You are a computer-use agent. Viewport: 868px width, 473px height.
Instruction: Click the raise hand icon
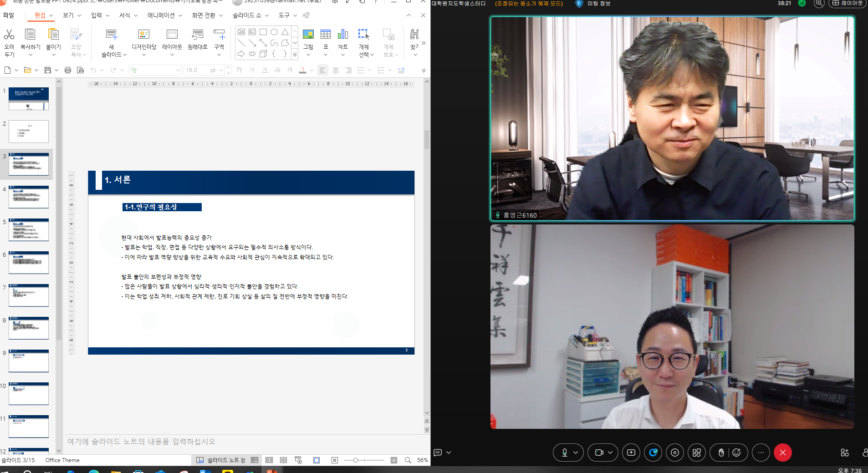tap(721, 453)
